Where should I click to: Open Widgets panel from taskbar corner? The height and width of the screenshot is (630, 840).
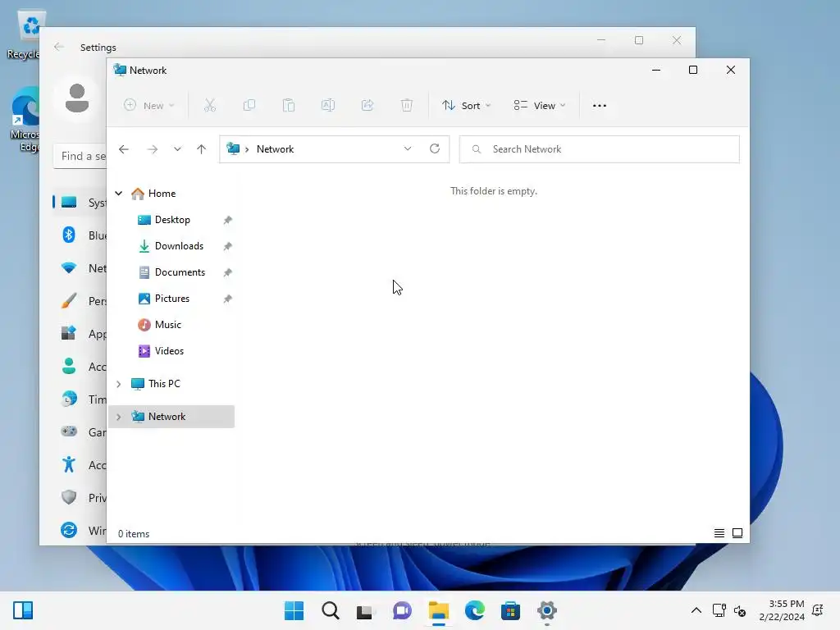23,610
